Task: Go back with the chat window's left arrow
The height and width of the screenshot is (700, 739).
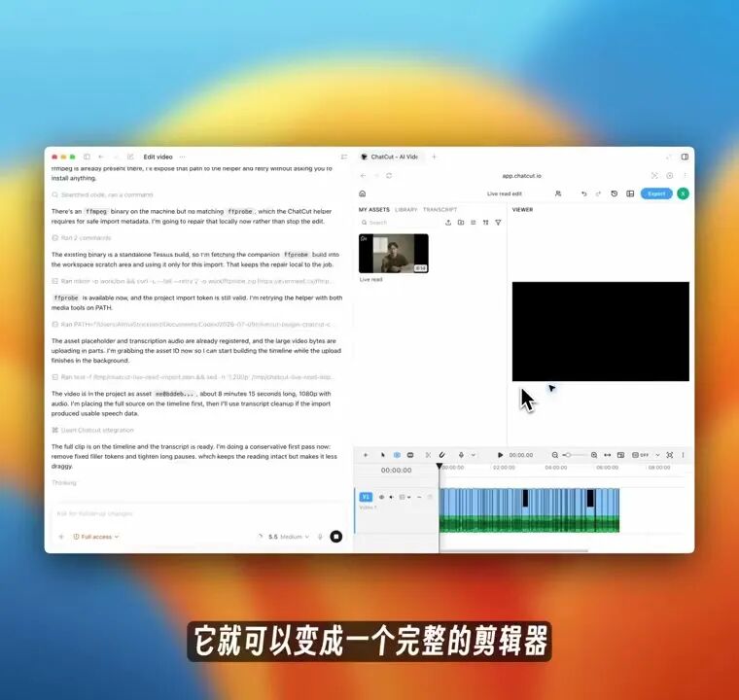Action: [101, 157]
